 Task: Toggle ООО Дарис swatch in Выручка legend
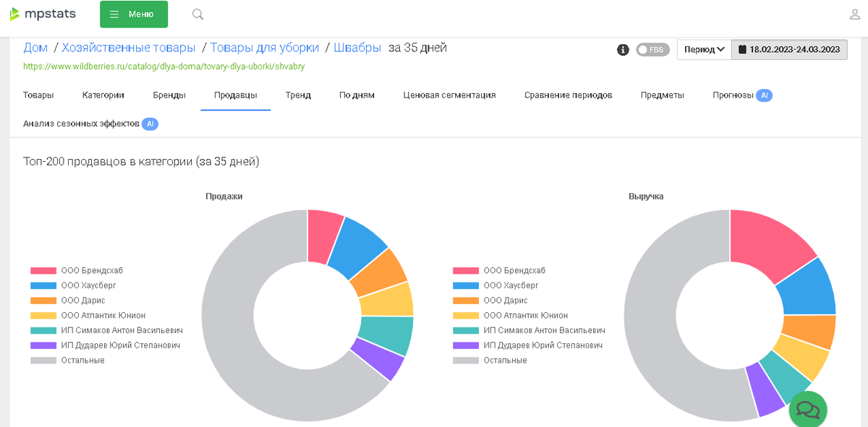point(466,301)
